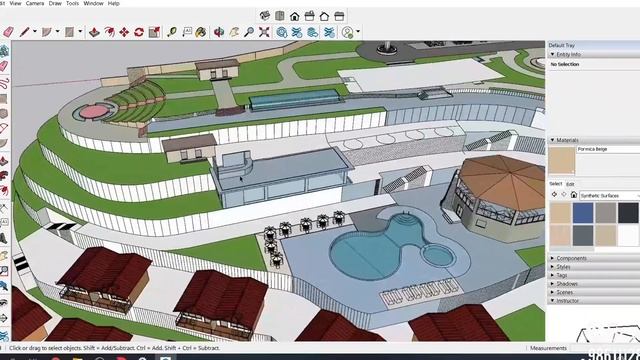Switch to Front view
The width and height of the screenshot is (640, 360).
click(295, 16)
